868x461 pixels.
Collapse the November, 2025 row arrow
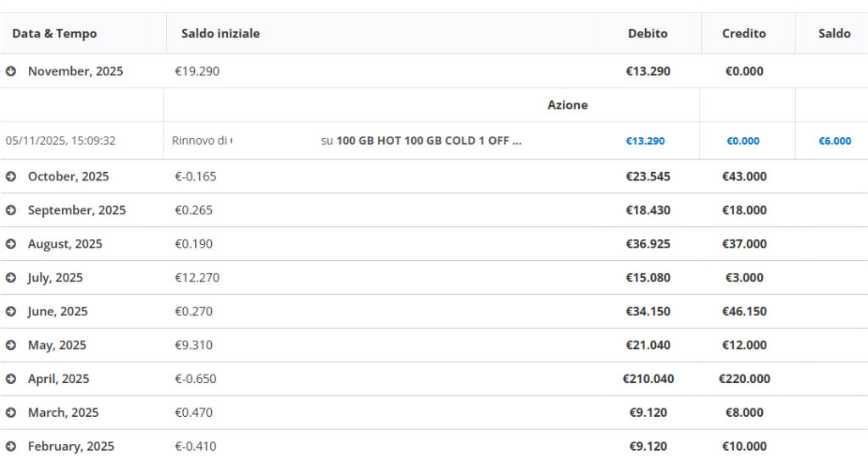pos(11,72)
